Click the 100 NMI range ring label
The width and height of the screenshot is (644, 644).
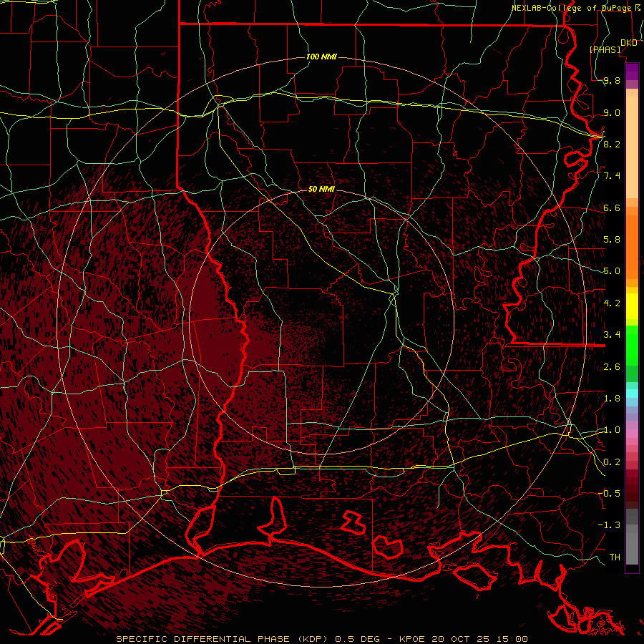click(x=321, y=57)
